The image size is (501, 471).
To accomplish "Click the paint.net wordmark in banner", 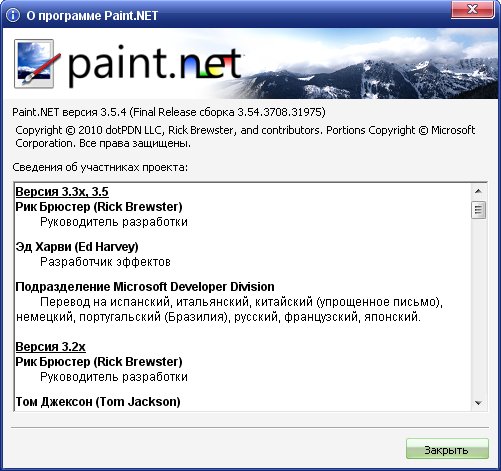I will click(154, 66).
